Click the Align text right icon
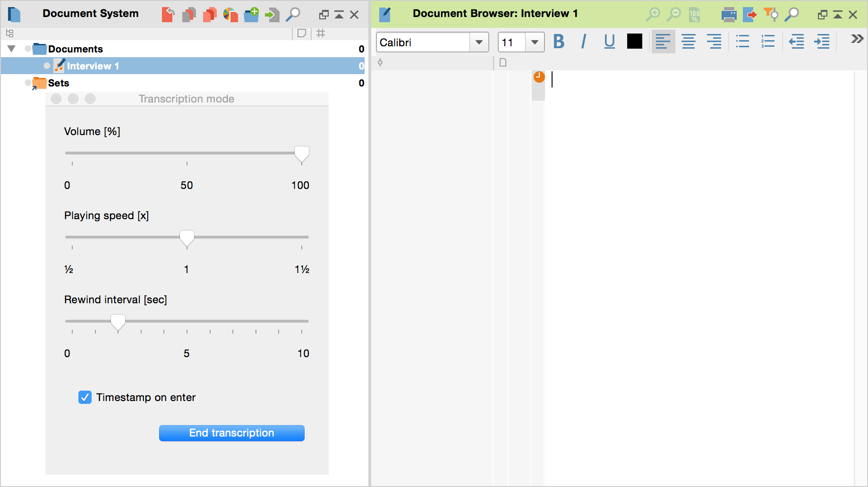 (x=714, y=42)
